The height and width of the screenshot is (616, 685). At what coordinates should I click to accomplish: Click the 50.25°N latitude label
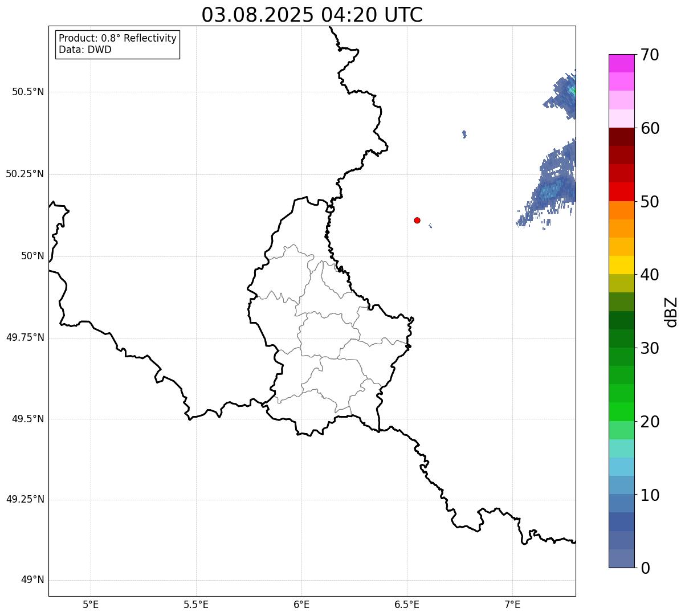(x=25, y=174)
